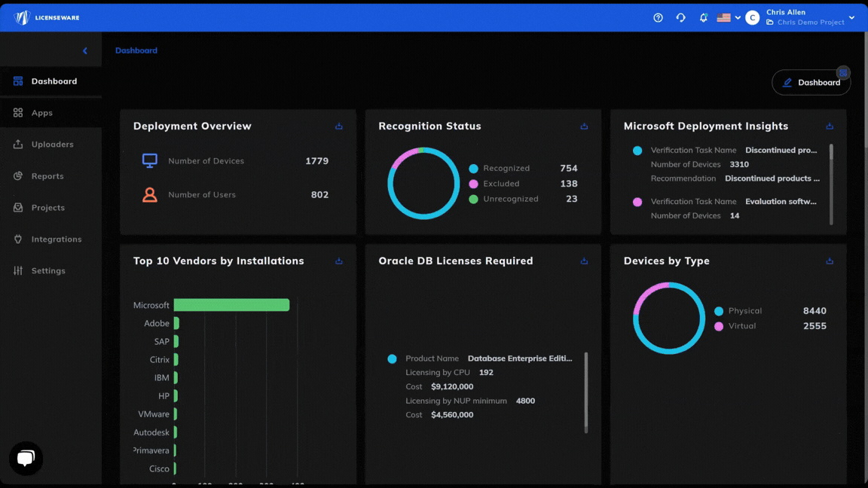Click the Reports pie chart icon
The width and height of the screenshot is (868, 488).
coord(18,176)
